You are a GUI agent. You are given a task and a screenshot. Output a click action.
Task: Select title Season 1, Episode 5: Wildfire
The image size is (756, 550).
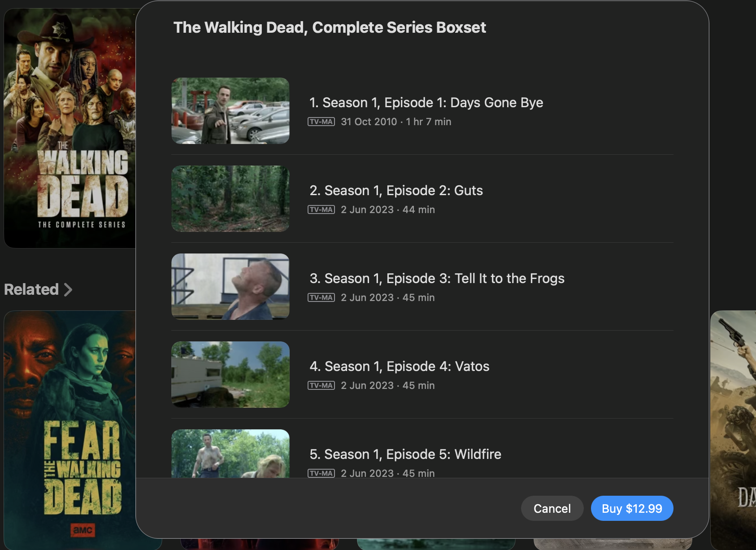[x=405, y=454]
